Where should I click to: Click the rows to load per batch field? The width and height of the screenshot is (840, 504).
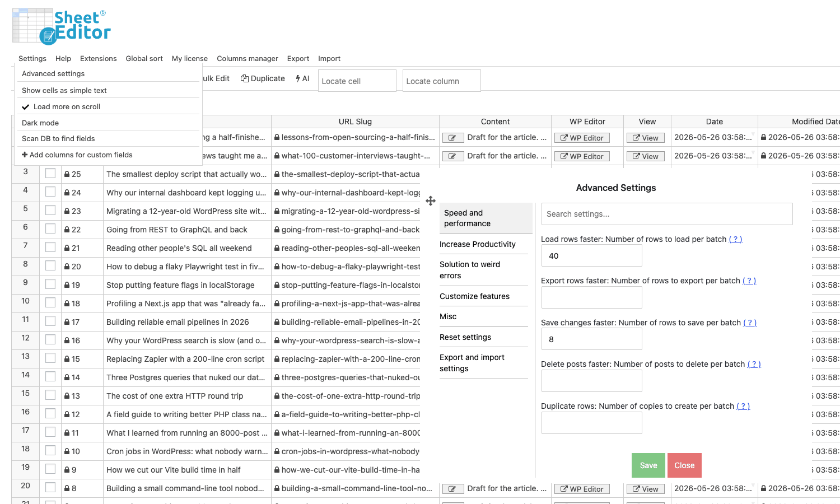[x=592, y=256]
